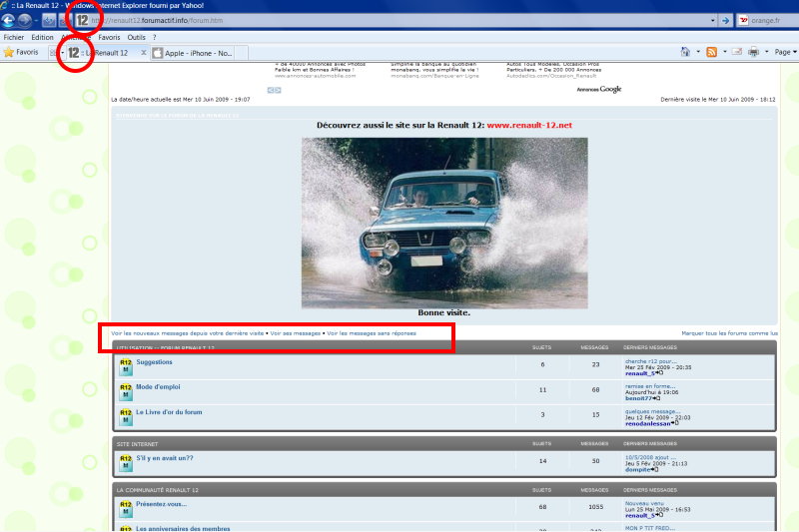Click the last-post icon next to renodanlessan
Image resolution: width=799 pixels, height=532 pixels.
[675, 423]
